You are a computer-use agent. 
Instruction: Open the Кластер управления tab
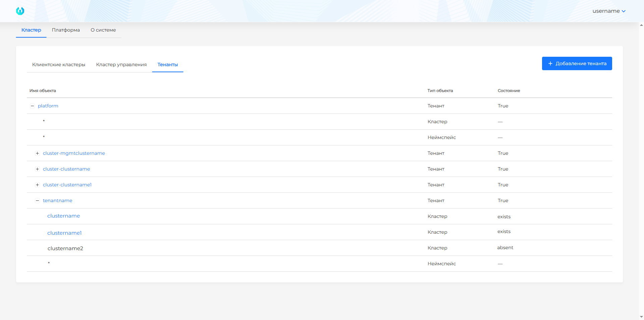click(121, 64)
